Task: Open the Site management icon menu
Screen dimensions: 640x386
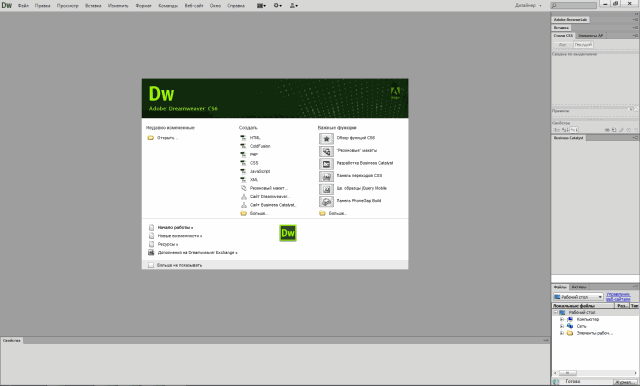Action: [293, 6]
